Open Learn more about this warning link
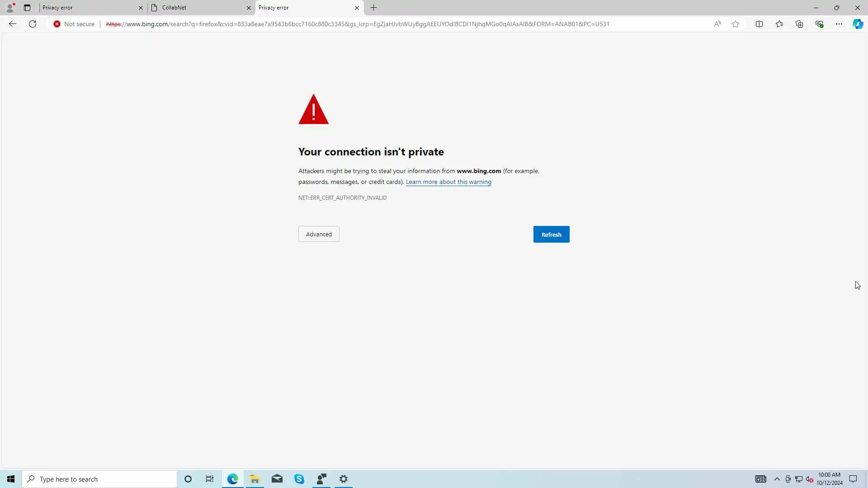This screenshot has height=488, width=868. (448, 182)
